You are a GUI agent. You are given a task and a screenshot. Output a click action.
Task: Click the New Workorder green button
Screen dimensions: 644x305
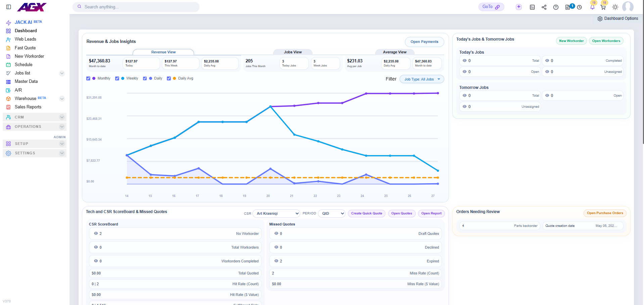click(571, 41)
